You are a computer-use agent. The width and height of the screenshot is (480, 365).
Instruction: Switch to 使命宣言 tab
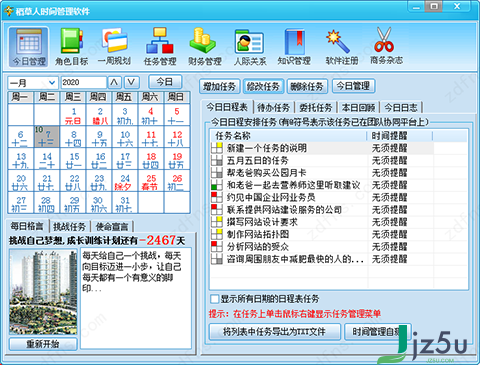click(x=112, y=227)
